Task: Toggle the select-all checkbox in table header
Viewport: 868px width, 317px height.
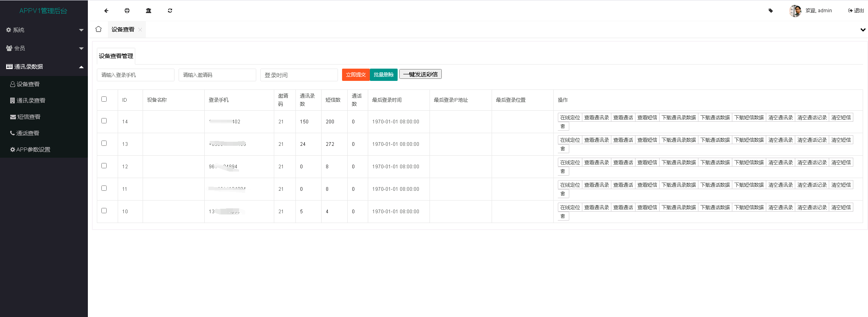Action: pos(104,99)
